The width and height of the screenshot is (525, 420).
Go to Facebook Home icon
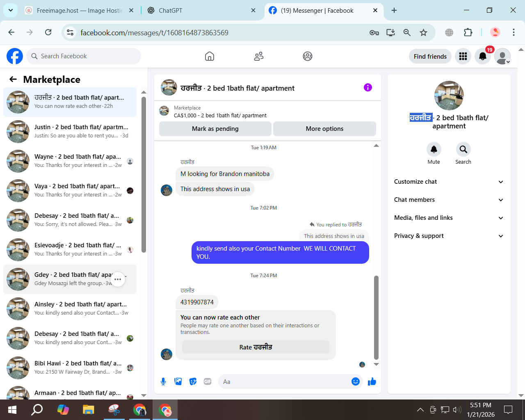[x=210, y=56]
